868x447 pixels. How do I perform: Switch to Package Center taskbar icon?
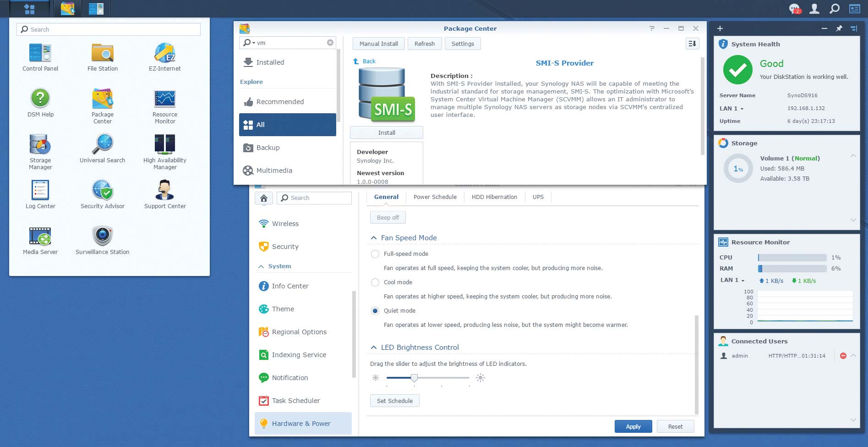(x=68, y=9)
